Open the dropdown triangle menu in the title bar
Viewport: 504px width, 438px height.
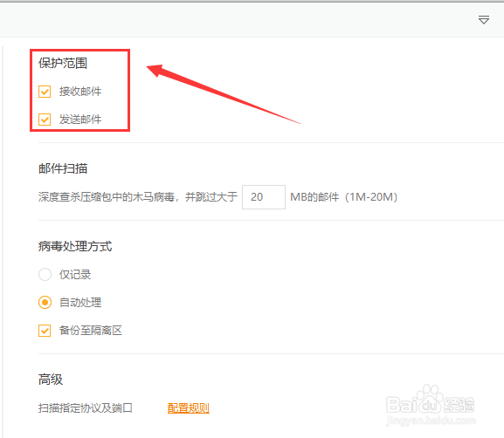[x=484, y=19]
